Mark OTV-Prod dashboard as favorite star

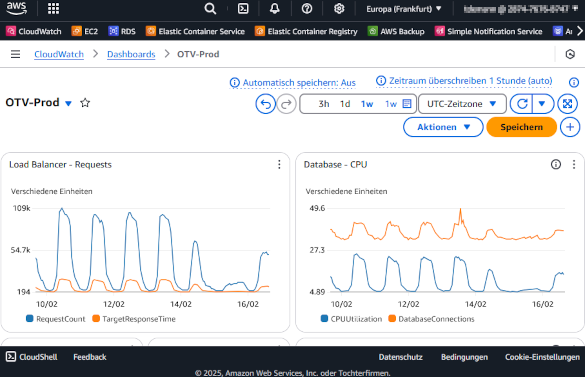coord(85,103)
